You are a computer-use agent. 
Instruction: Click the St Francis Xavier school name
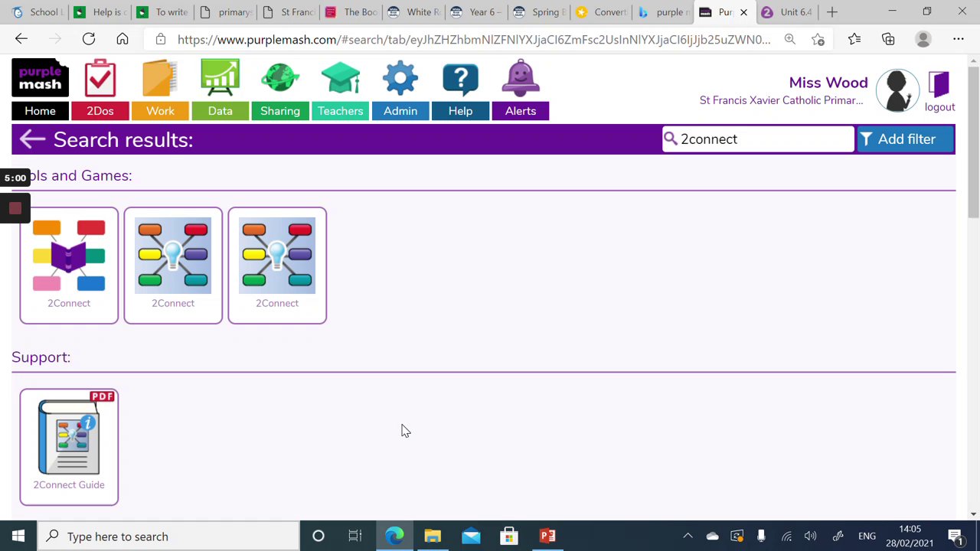tap(781, 100)
